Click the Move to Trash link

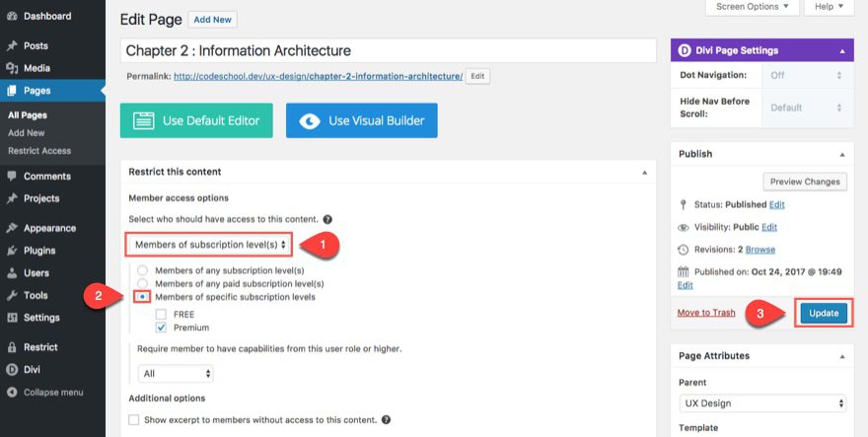(x=706, y=313)
